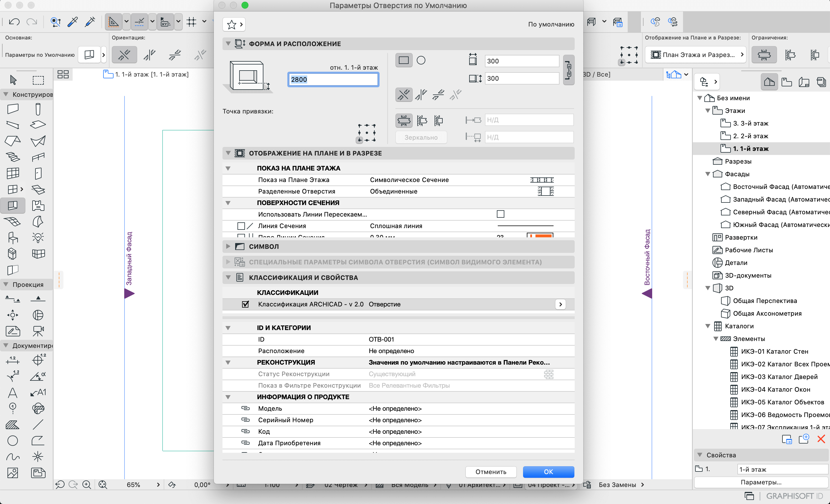Select the Circle/Arc tool
The width and height of the screenshot is (830, 504).
[13, 440]
